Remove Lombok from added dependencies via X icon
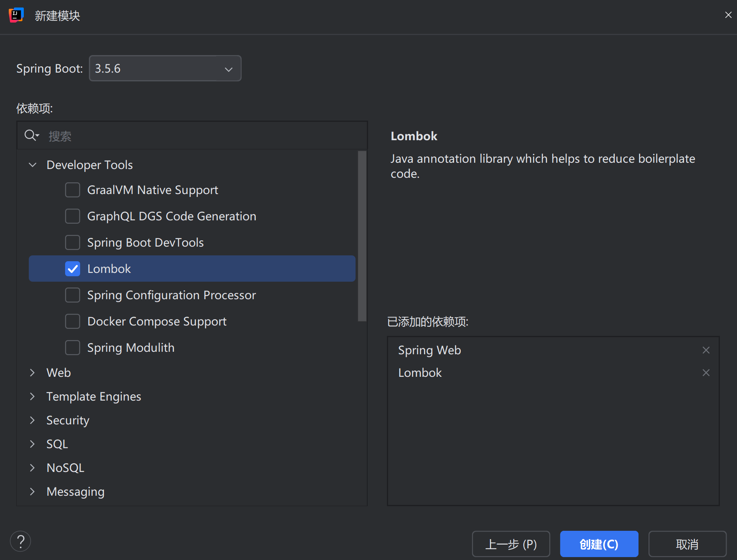 (x=706, y=373)
